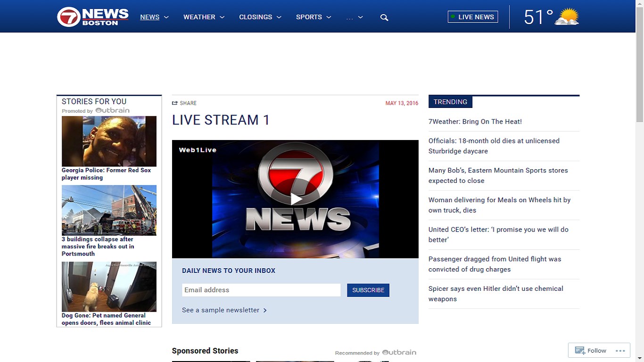
Task: Open the search tool
Action: pyautogui.click(x=384, y=17)
